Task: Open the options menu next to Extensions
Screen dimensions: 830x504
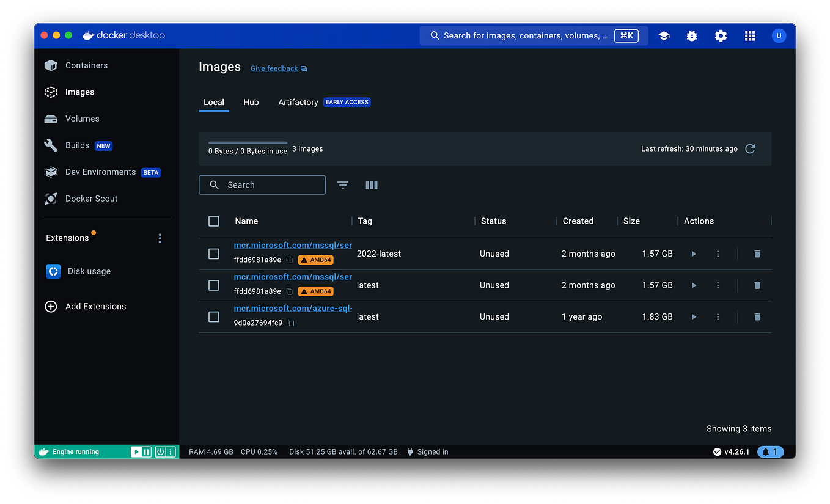Action: (x=160, y=238)
